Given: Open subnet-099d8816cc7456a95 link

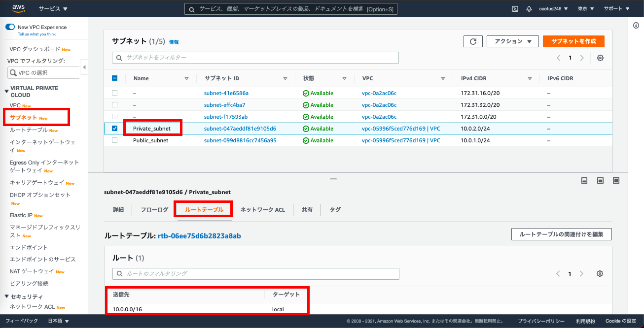Looking at the screenshot, I should point(240,140).
